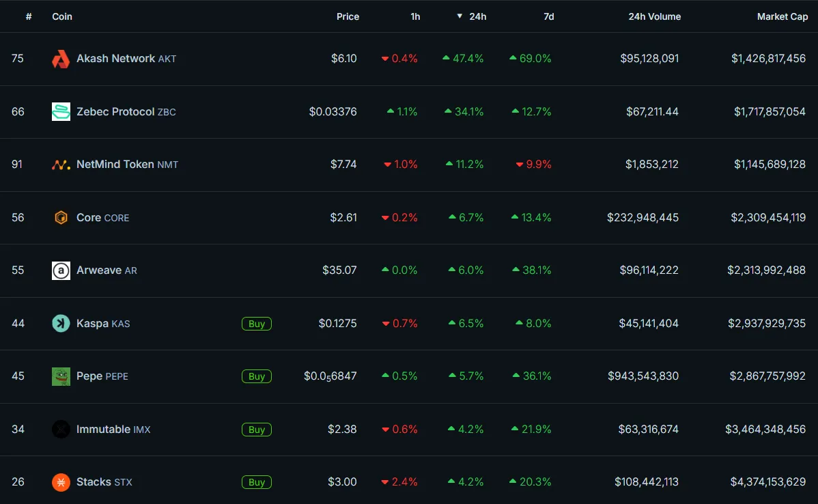The image size is (818, 504).
Task: Buy Pepe using its Buy button
Action: 256,376
